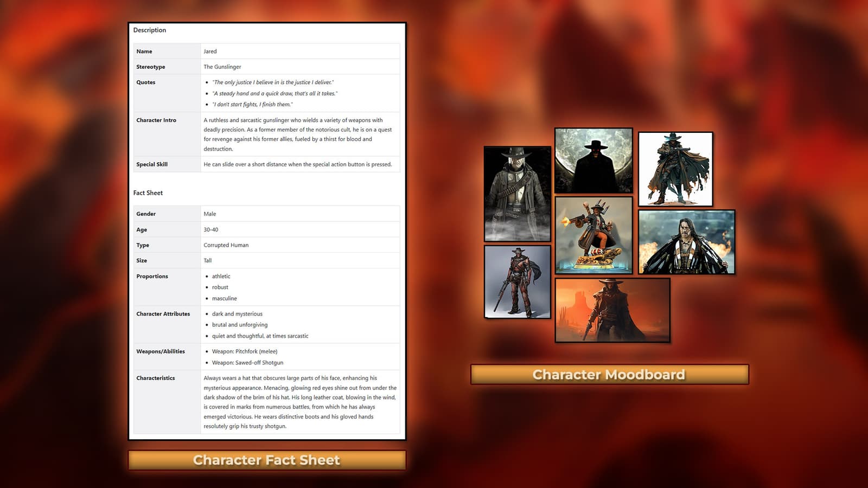Open the silhouette before moon thumbnail
The width and height of the screenshot is (868, 488).
tap(593, 160)
